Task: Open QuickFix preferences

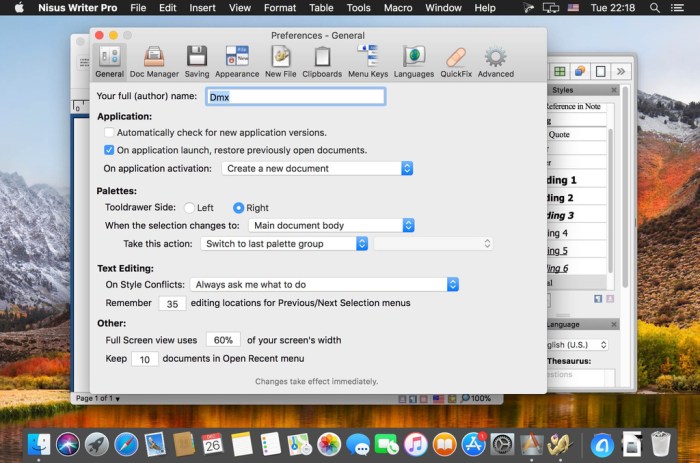Action: click(455, 60)
